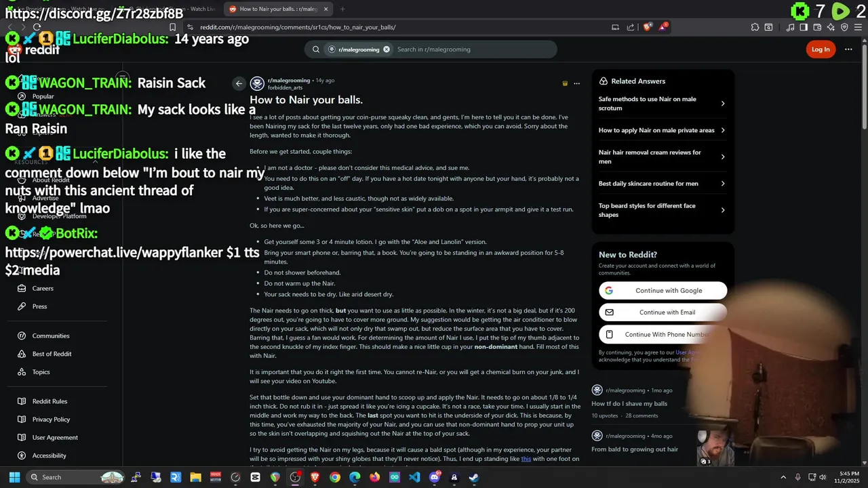Click the back arrow beside the post header

tap(239, 83)
